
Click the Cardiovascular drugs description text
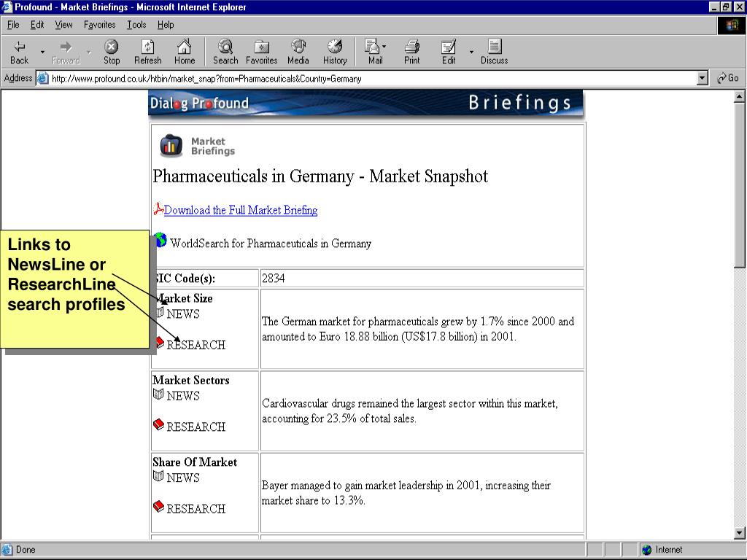410,411
